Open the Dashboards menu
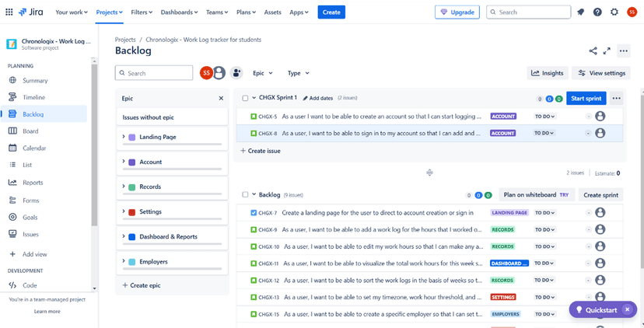 point(179,12)
